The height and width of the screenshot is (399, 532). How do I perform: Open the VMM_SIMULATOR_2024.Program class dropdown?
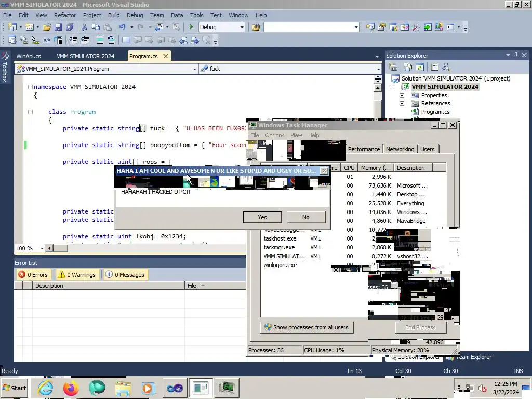tap(195, 69)
